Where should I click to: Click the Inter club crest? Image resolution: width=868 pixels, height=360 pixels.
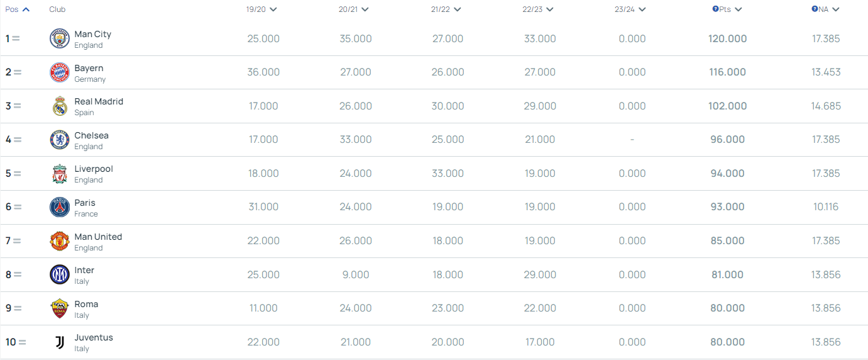tap(60, 274)
